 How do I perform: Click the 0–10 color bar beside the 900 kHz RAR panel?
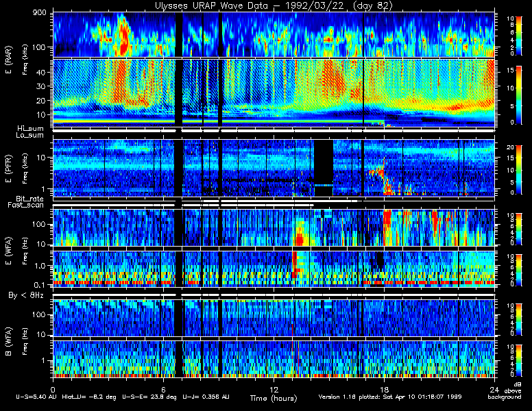pyautogui.click(x=519, y=35)
